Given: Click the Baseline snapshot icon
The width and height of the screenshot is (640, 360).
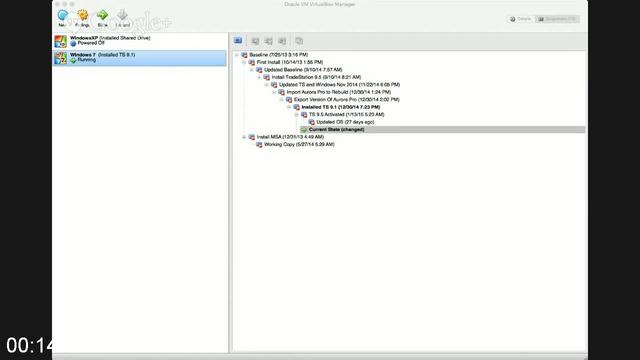Looking at the screenshot, I should click(x=244, y=55).
